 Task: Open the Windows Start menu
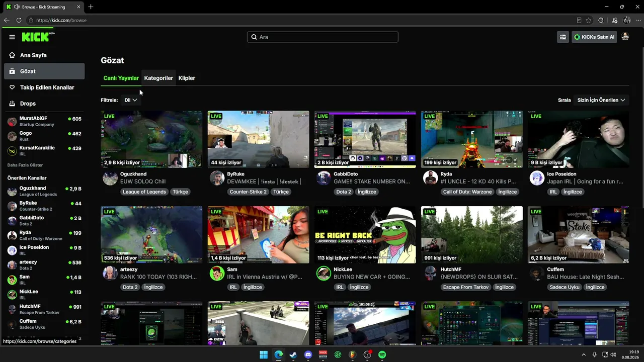264,355
